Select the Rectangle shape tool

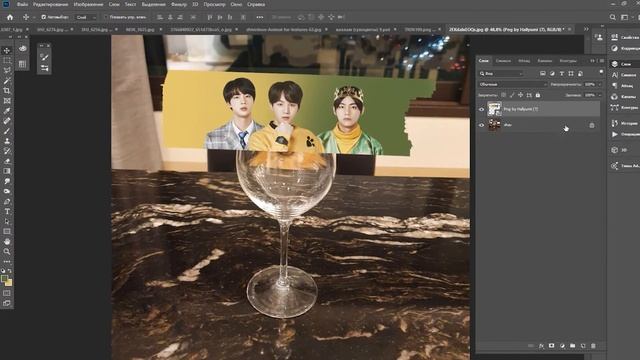7,231
